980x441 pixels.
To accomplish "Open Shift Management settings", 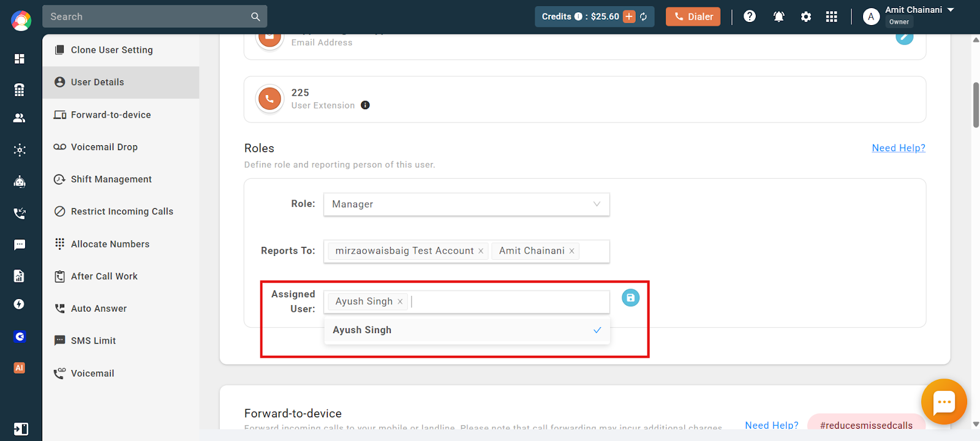I will [121, 179].
